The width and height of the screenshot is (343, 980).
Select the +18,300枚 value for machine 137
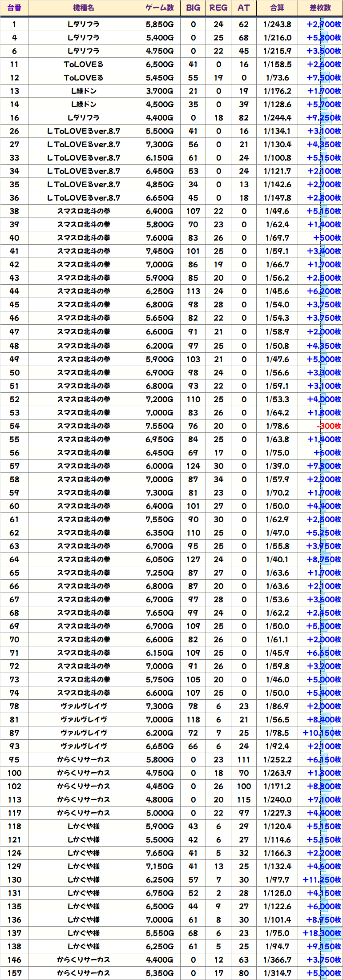click(x=322, y=933)
